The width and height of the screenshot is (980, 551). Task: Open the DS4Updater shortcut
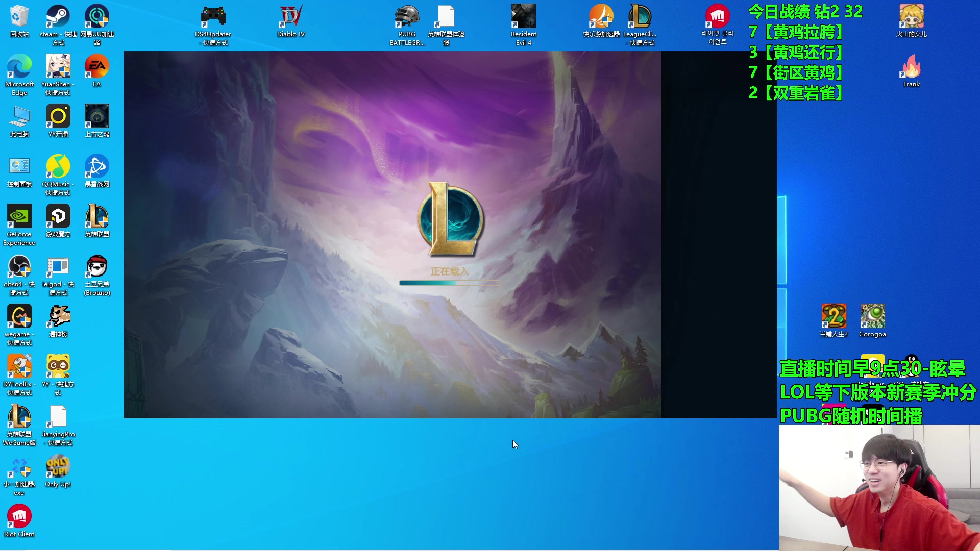click(213, 24)
